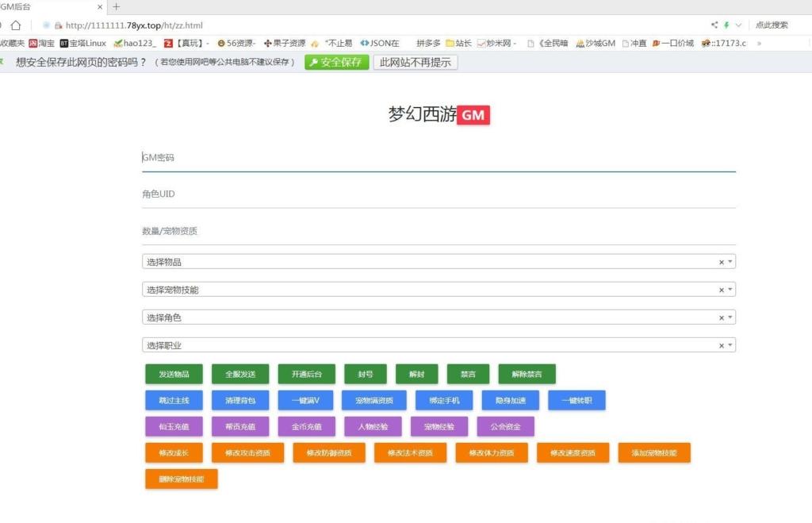Click the 帮贡充值 button

point(240,427)
